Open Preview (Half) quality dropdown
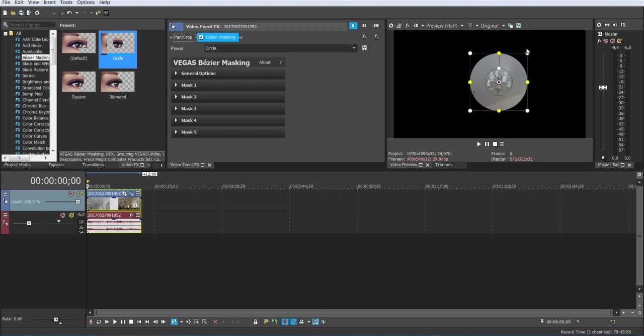This screenshot has width=644, height=336. (445, 26)
